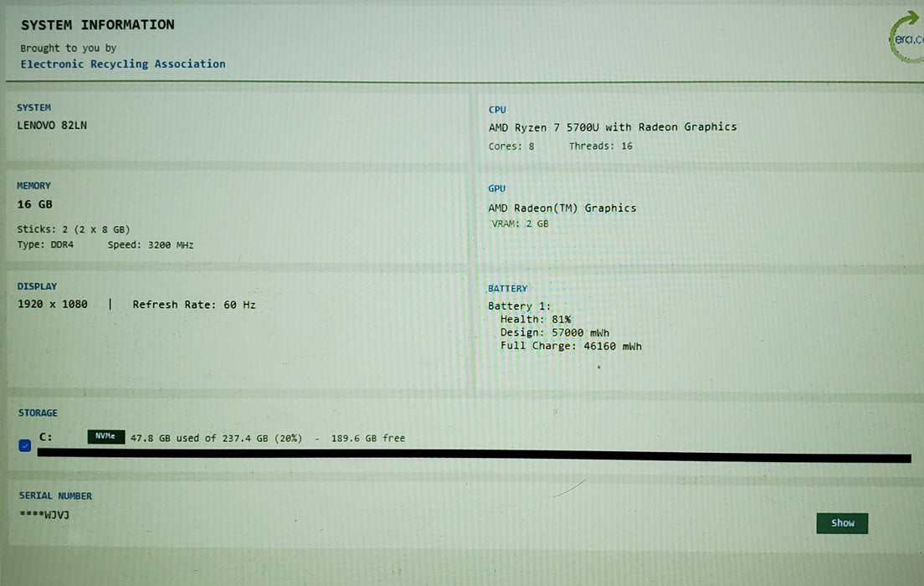The height and width of the screenshot is (586, 924).
Task: Click the Show serial number button
Action: [841, 523]
